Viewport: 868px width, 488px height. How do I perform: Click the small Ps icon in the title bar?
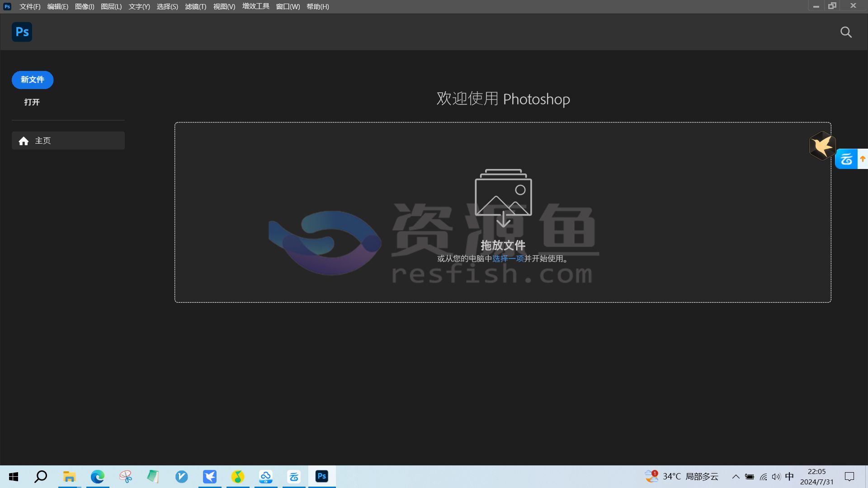7,6
